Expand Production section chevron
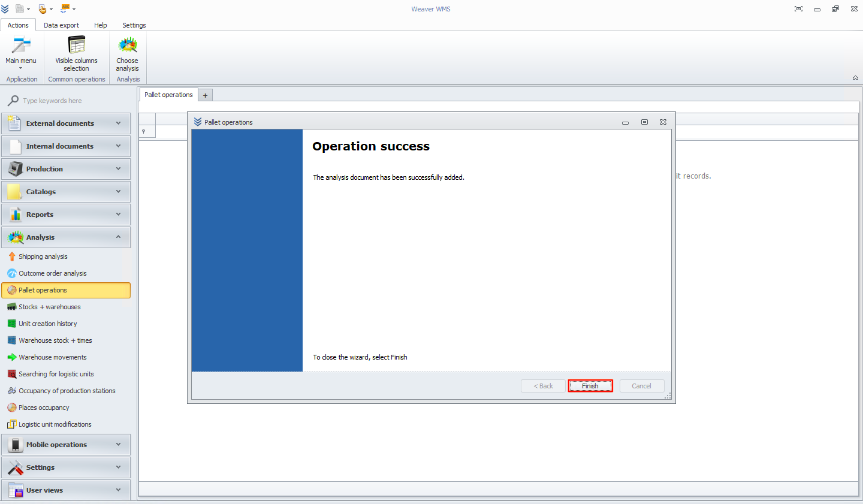 click(118, 168)
